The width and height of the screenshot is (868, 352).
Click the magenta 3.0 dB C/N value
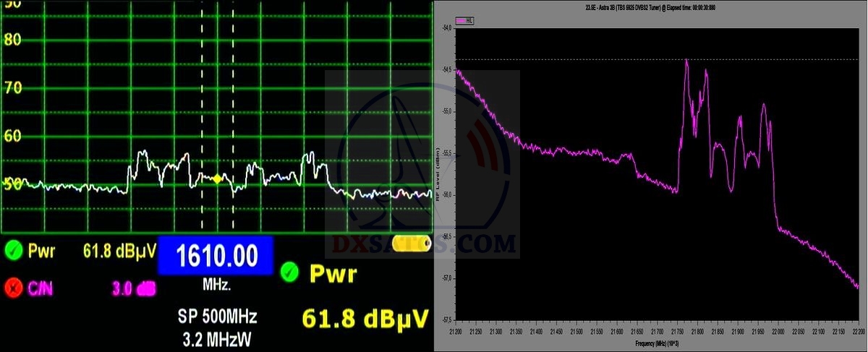[134, 288]
